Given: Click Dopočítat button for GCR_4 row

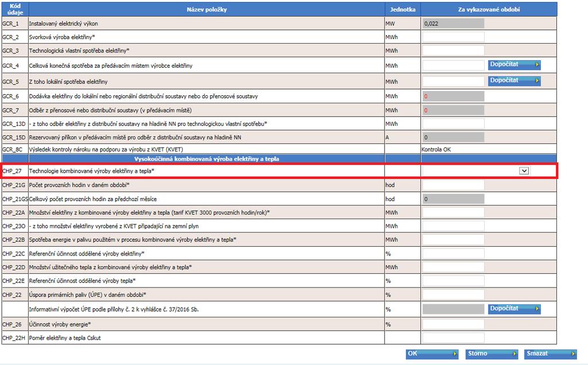Looking at the screenshot, I should point(514,65).
